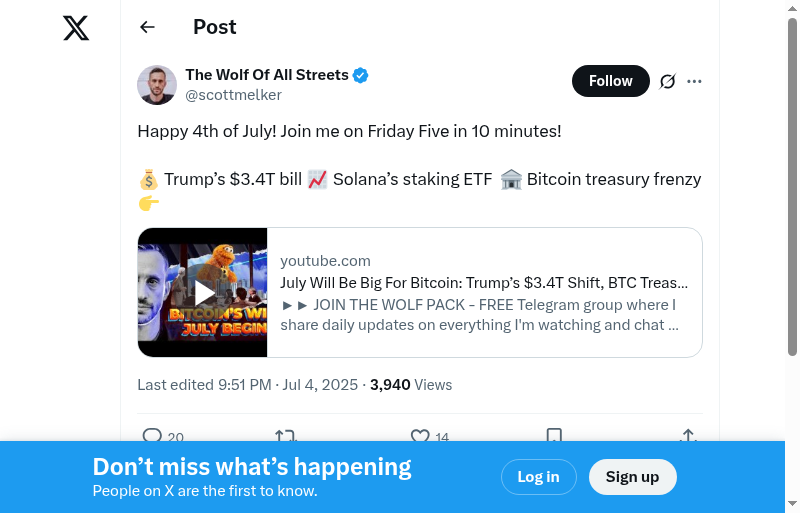Go back using the back arrow
The image size is (800, 513).
click(148, 27)
